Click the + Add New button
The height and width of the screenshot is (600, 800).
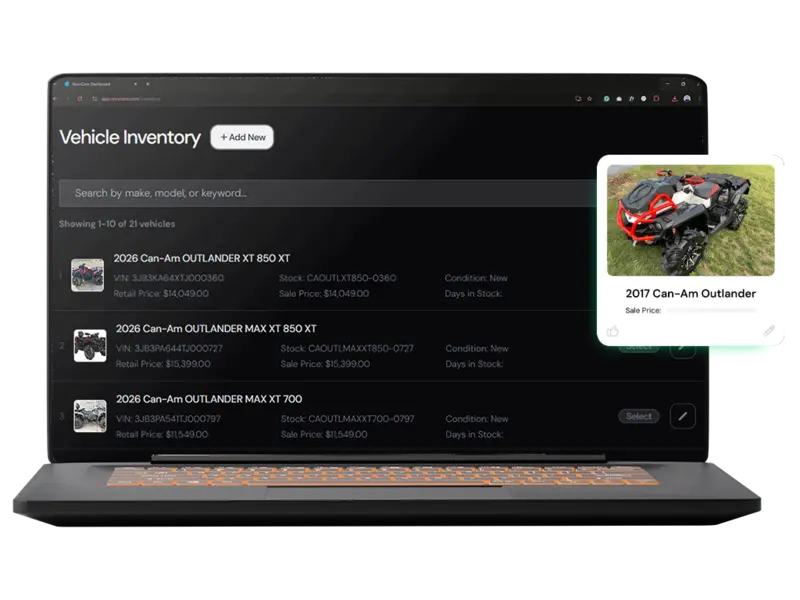[x=243, y=137]
